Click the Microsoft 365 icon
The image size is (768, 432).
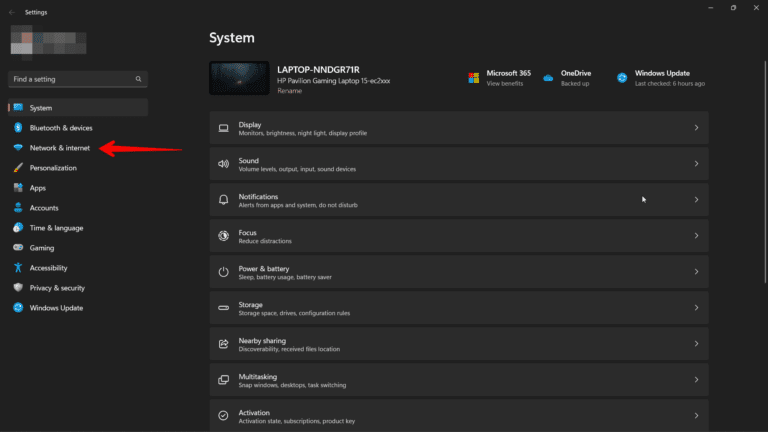click(x=474, y=78)
